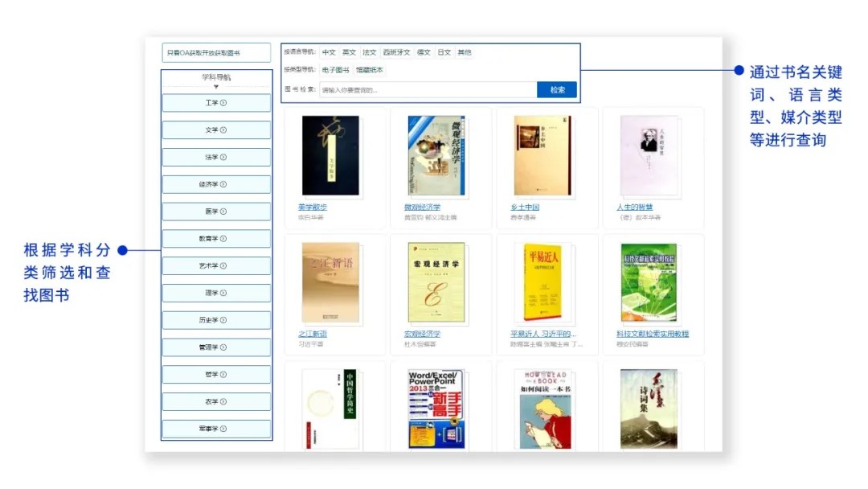The height and width of the screenshot is (489, 868).
Task: Toggle the 只看OA获取开放获取图书 filter
Action: click(216, 53)
